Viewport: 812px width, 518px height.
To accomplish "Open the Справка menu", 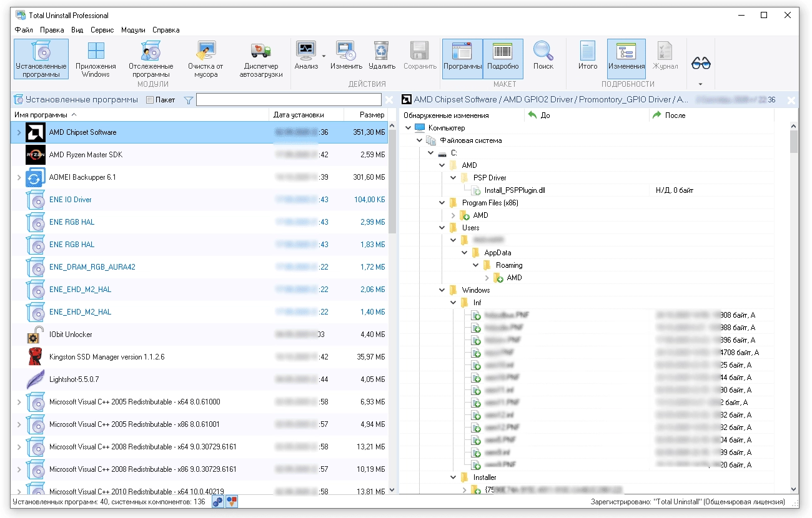I will point(166,30).
